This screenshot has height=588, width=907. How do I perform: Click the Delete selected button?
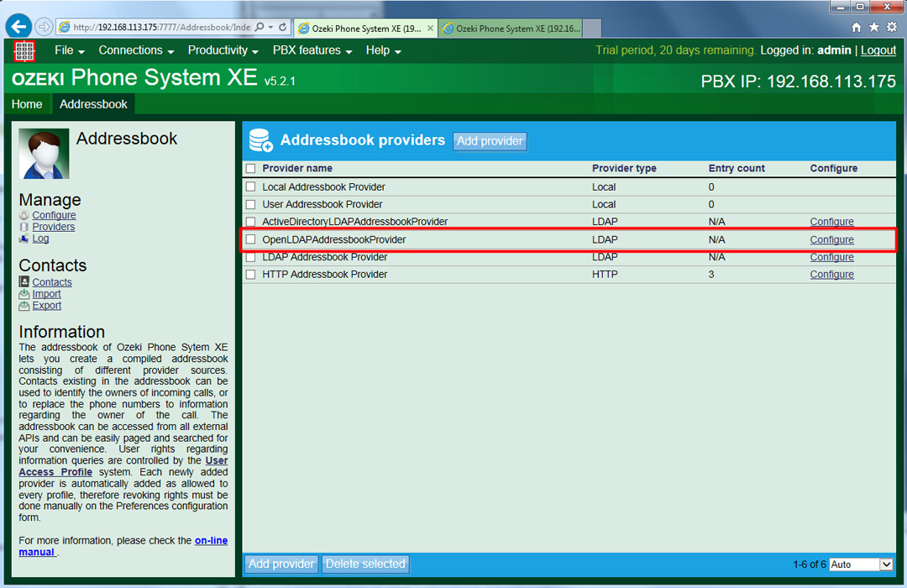365,564
